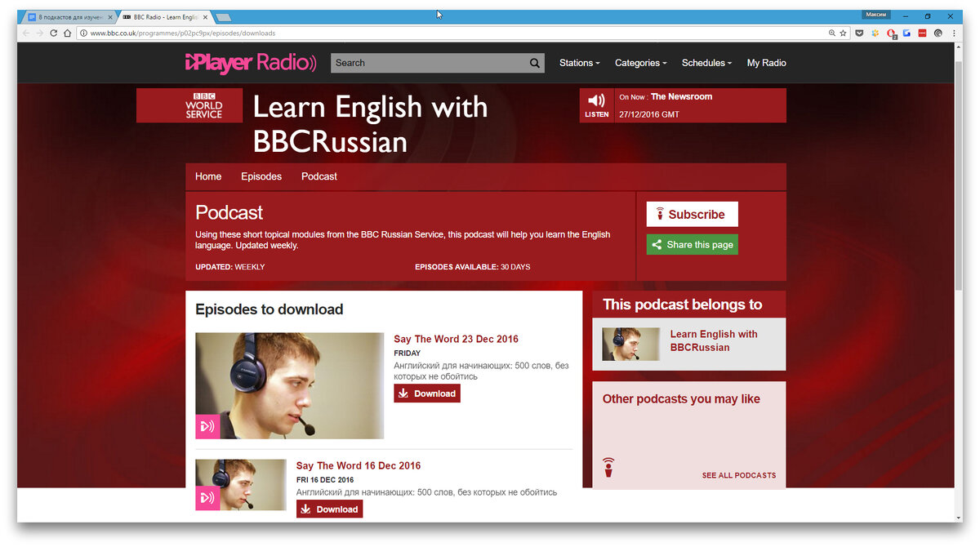Open Chrome's three-dot menu
Viewport: 980px width, 547px height.
point(953,33)
